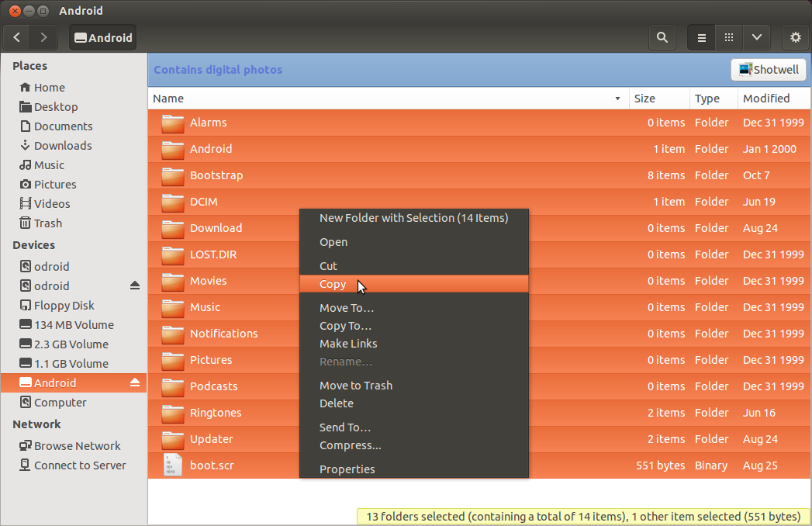The width and height of the screenshot is (812, 526).
Task: Open the search icon in the toolbar
Action: [662, 36]
